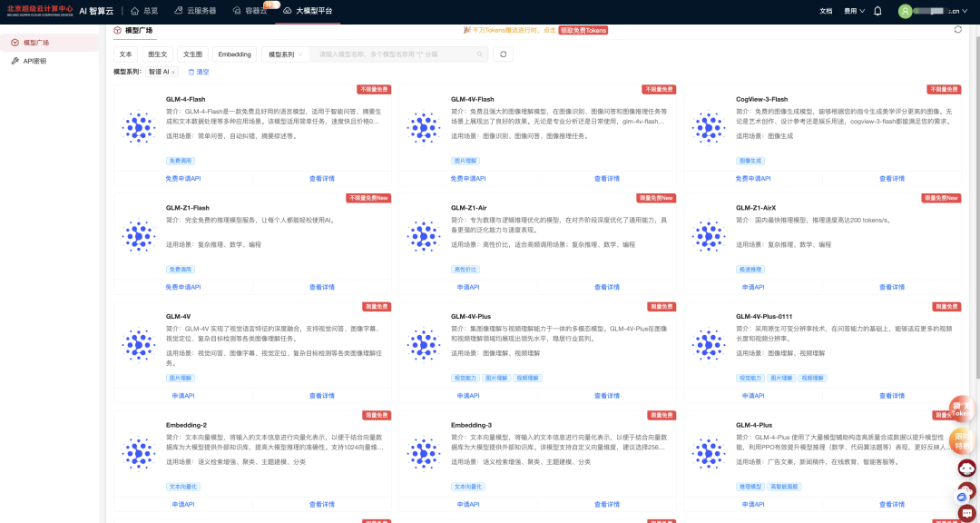
Task: Filter by 文生图 model type
Action: [x=192, y=54]
